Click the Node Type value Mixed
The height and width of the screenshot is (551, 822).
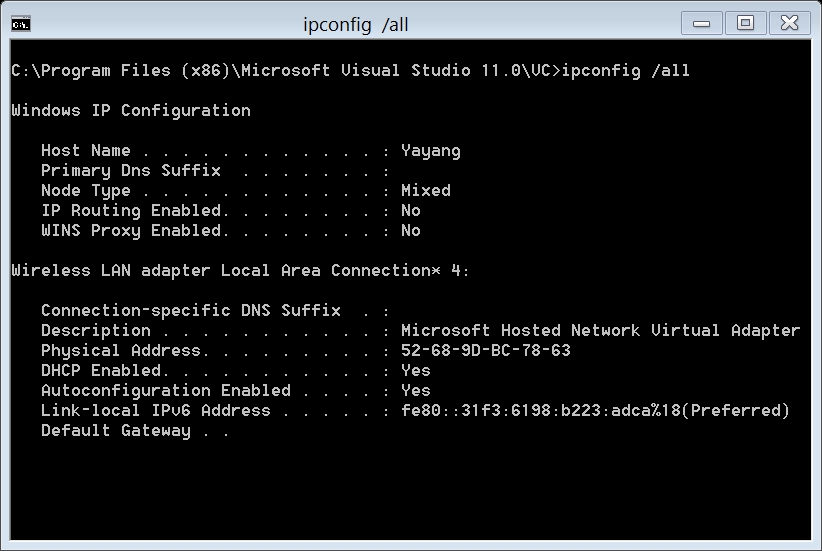[x=426, y=190]
